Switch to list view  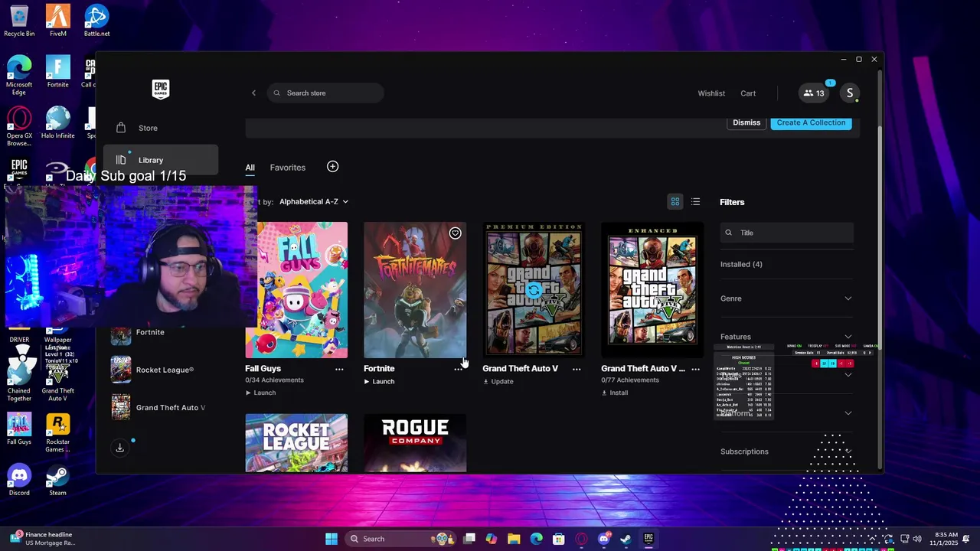tap(695, 202)
